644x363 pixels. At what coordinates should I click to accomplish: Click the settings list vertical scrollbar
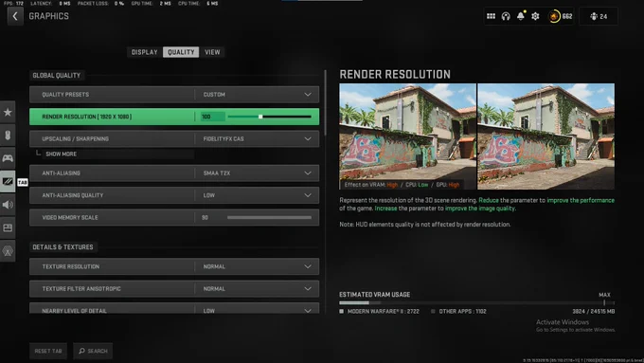tap(325, 102)
